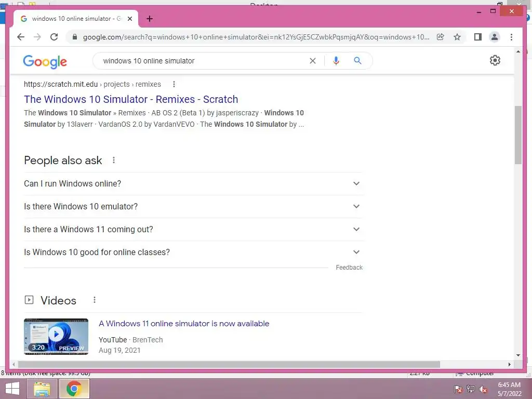Click the scroll up arrow
The width and height of the screenshot is (532, 399).
(x=518, y=51)
